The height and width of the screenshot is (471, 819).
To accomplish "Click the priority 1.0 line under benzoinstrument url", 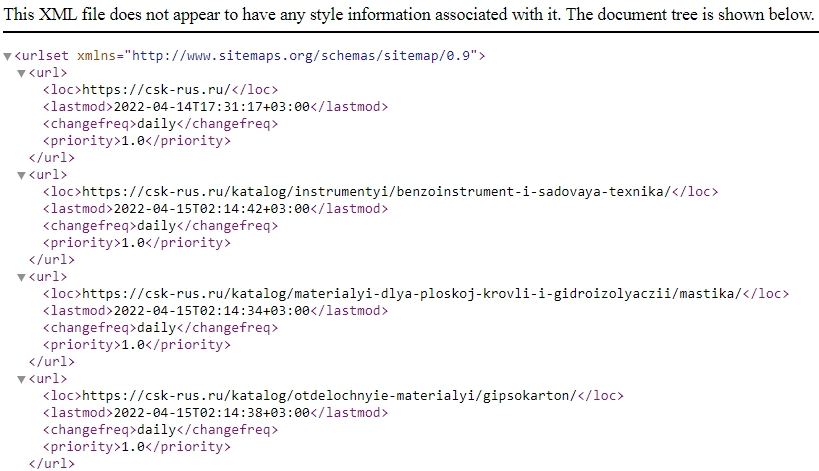I will 137,243.
